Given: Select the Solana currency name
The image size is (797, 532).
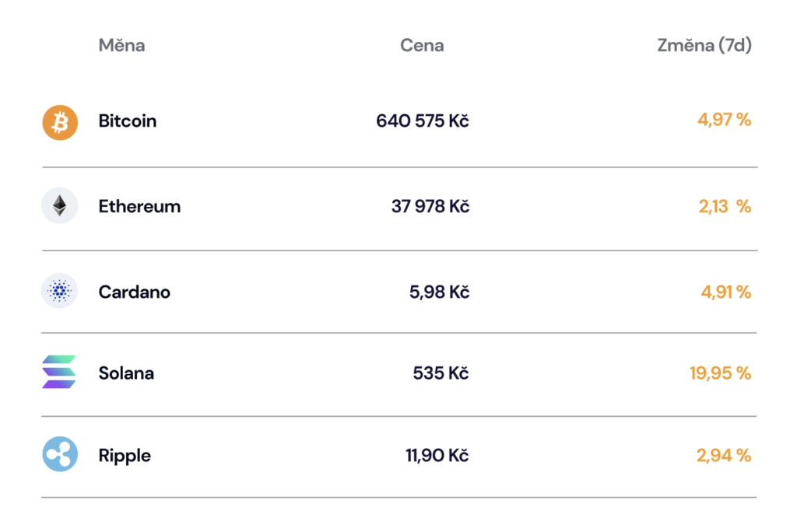Looking at the screenshot, I should tap(126, 373).
